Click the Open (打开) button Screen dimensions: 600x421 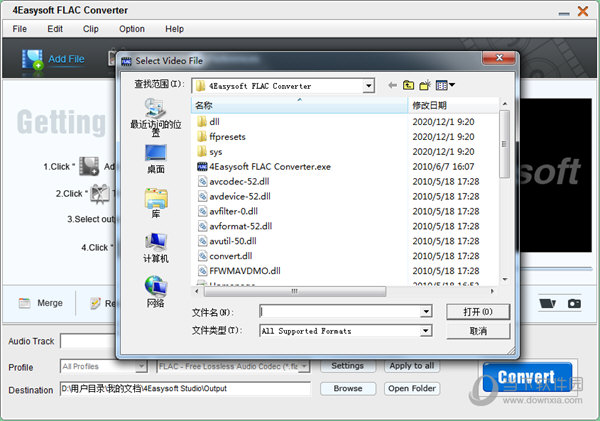click(478, 312)
